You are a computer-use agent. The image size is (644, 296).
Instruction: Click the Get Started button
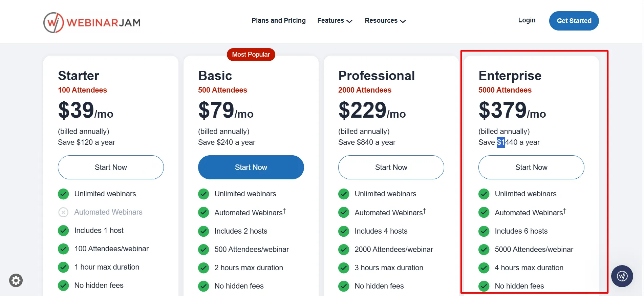pyautogui.click(x=574, y=21)
